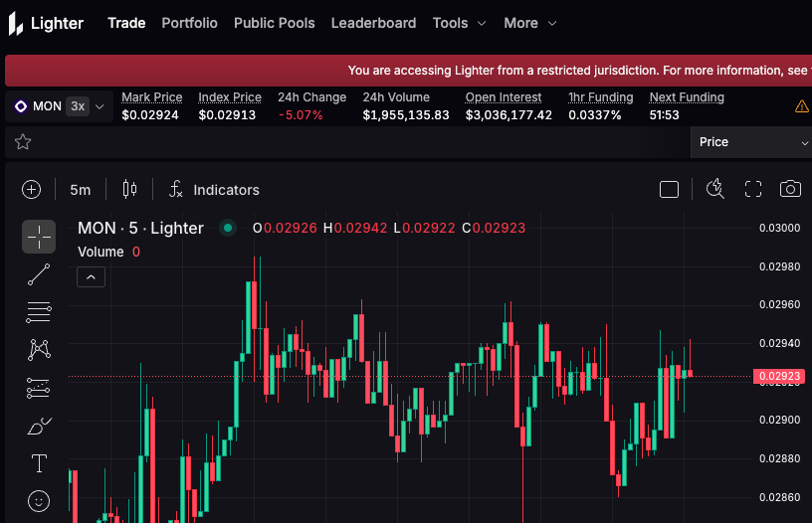The width and height of the screenshot is (812, 523).
Task: Open the candlestick chart style selector
Action: pos(130,190)
